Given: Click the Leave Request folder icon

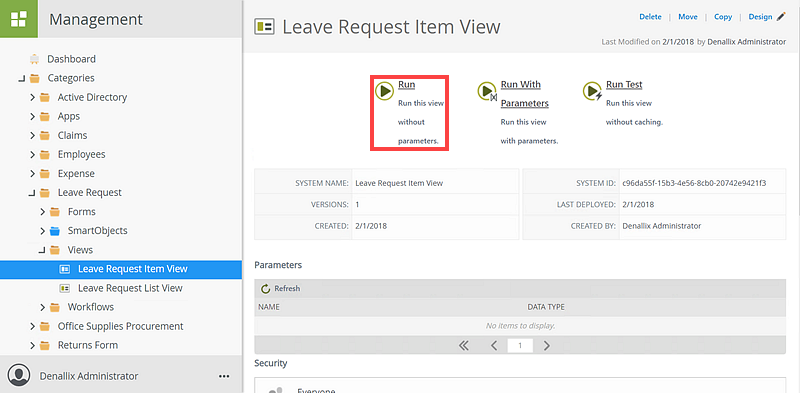Looking at the screenshot, I should (45, 192).
